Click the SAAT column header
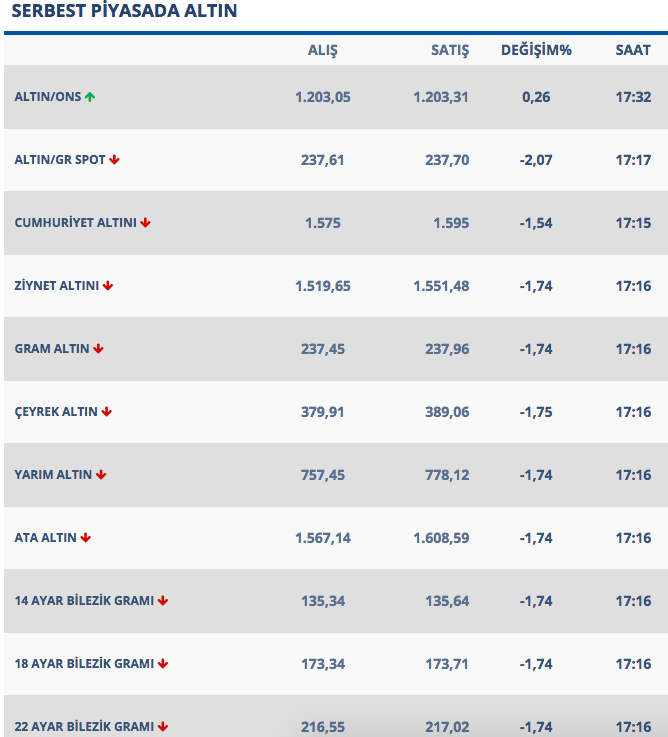Image resolution: width=668 pixels, height=737 pixels. [x=633, y=50]
